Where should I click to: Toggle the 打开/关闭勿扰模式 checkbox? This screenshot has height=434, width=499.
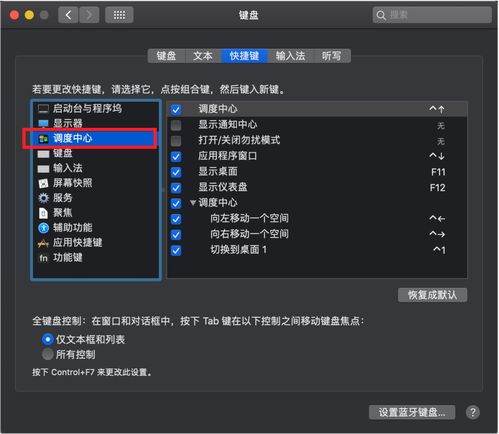[176, 141]
